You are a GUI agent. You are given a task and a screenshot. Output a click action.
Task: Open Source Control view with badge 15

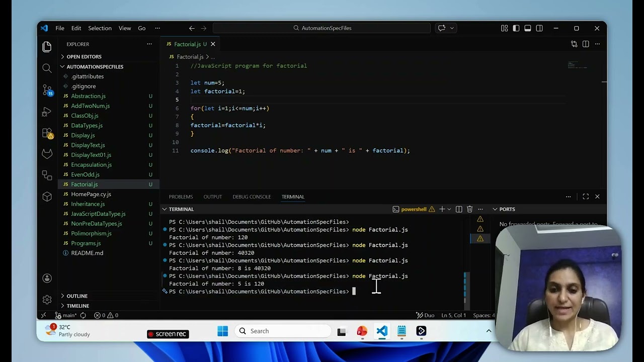(47, 90)
